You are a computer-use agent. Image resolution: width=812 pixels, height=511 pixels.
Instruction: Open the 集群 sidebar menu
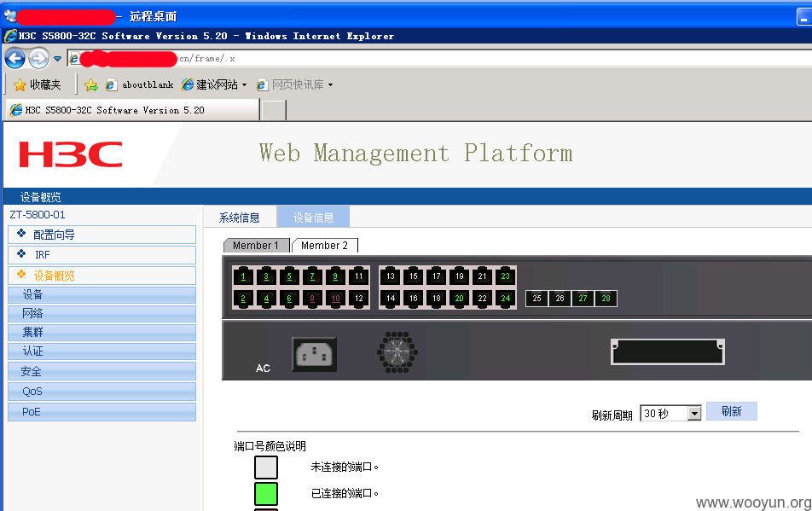pyautogui.click(x=102, y=332)
